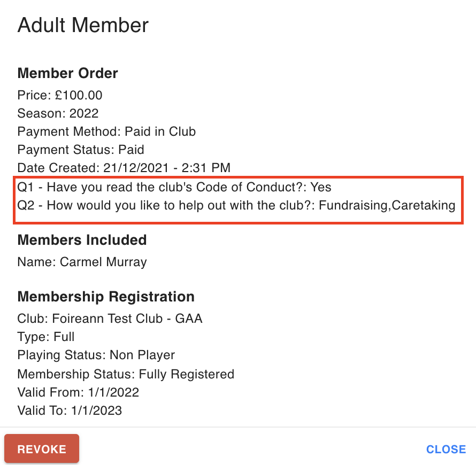
Task: Click the Q1 Code of Conduct answer
Action: pyautogui.click(x=174, y=187)
